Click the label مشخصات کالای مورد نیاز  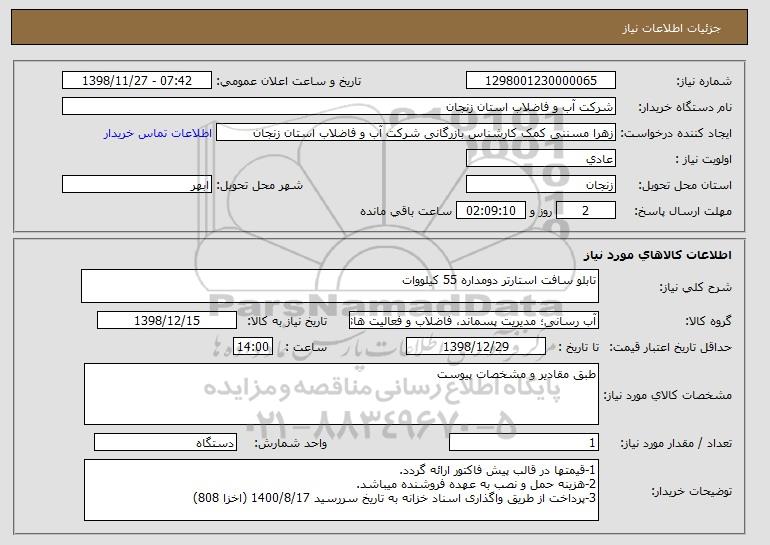click(x=668, y=395)
